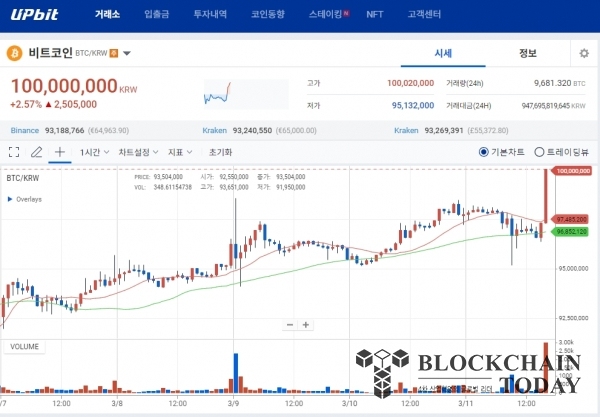Click the 96,852,120 green axis label
This screenshot has width=600, height=417.
571,231
